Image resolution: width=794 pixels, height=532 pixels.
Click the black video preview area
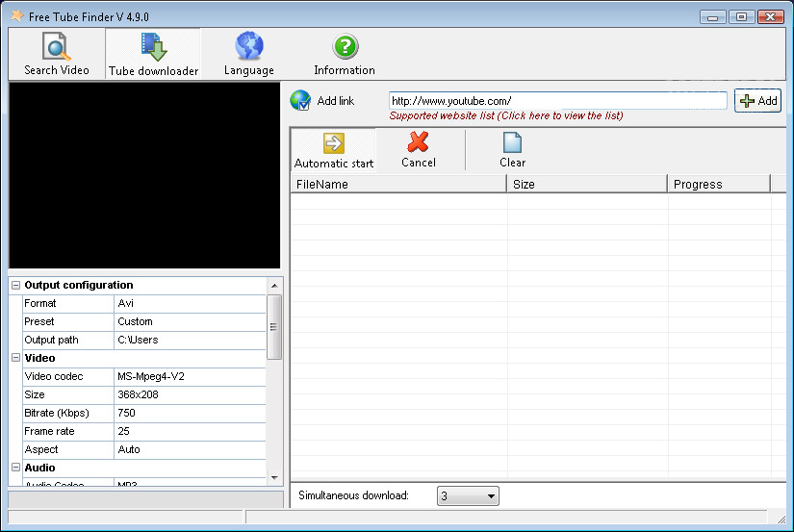144,175
